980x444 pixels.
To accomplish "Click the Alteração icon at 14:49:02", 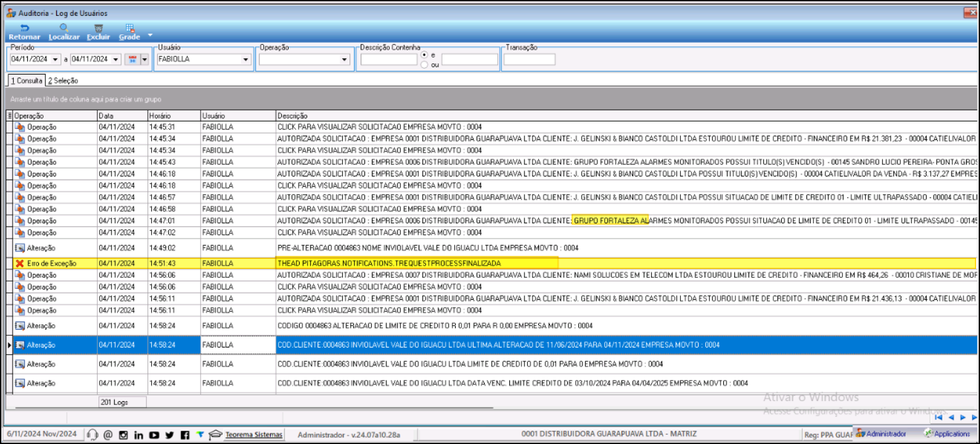I will [x=20, y=248].
